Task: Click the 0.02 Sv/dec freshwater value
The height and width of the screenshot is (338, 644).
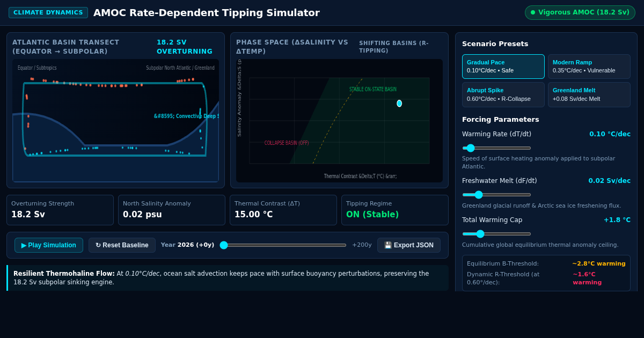Action: (x=609, y=181)
